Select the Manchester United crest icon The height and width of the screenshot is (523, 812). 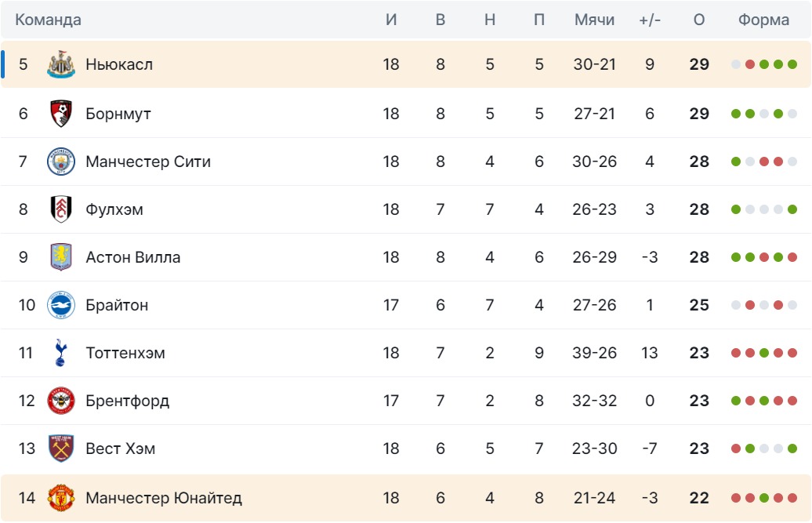[61, 497]
